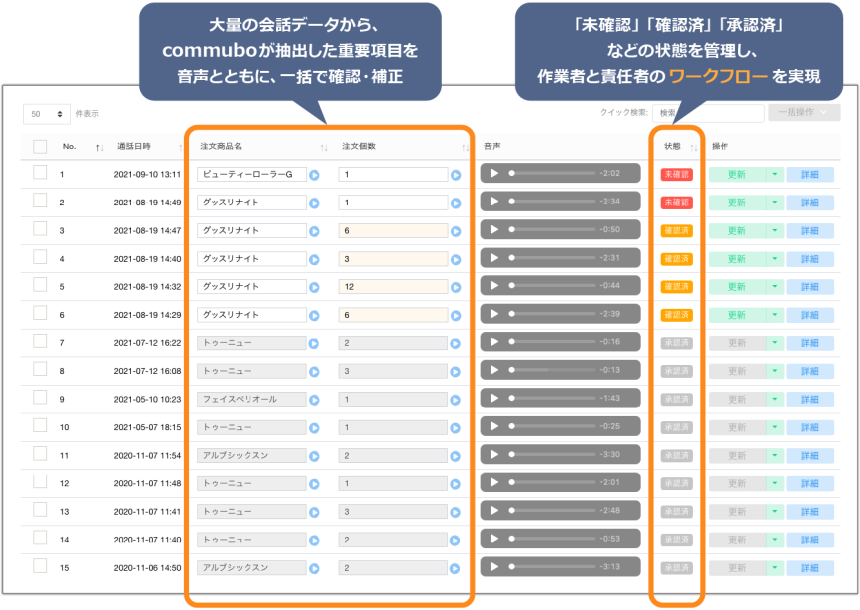The width and height of the screenshot is (860, 610).
Task: Click sort arrows on No. column header
Action: click(99, 147)
